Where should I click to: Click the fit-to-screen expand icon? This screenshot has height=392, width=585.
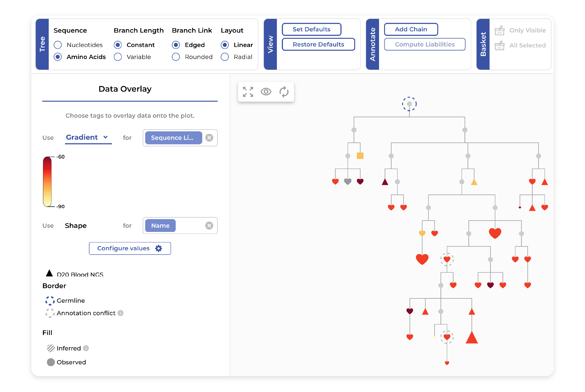click(x=248, y=92)
